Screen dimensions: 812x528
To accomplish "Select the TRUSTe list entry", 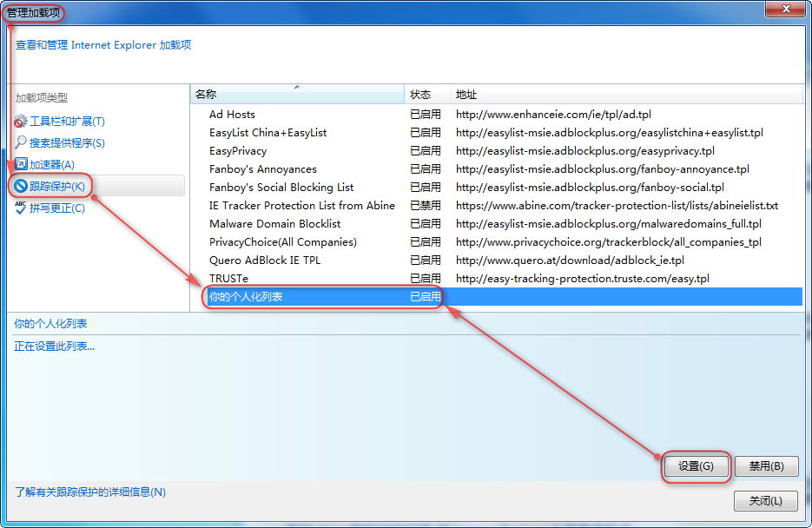I will (x=228, y=279).
